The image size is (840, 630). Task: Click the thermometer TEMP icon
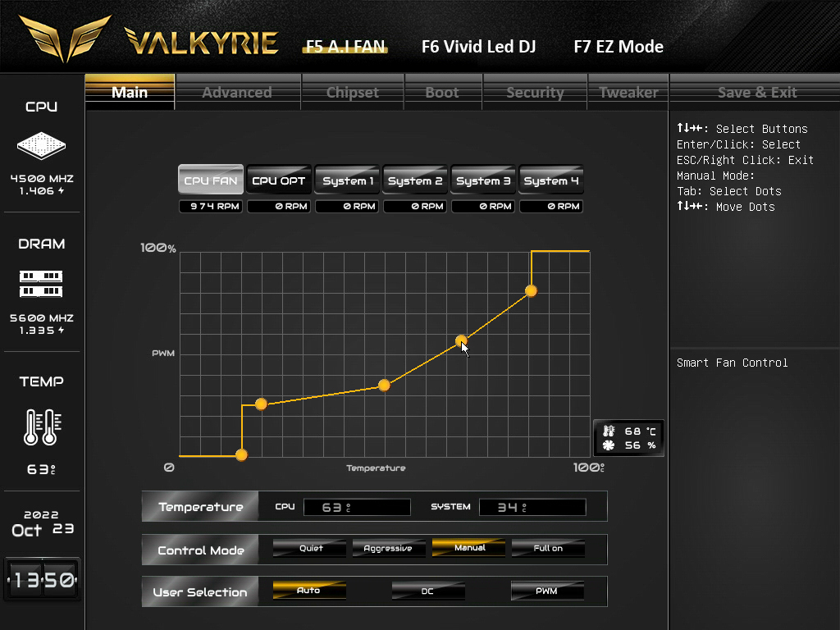pos(43,427)
